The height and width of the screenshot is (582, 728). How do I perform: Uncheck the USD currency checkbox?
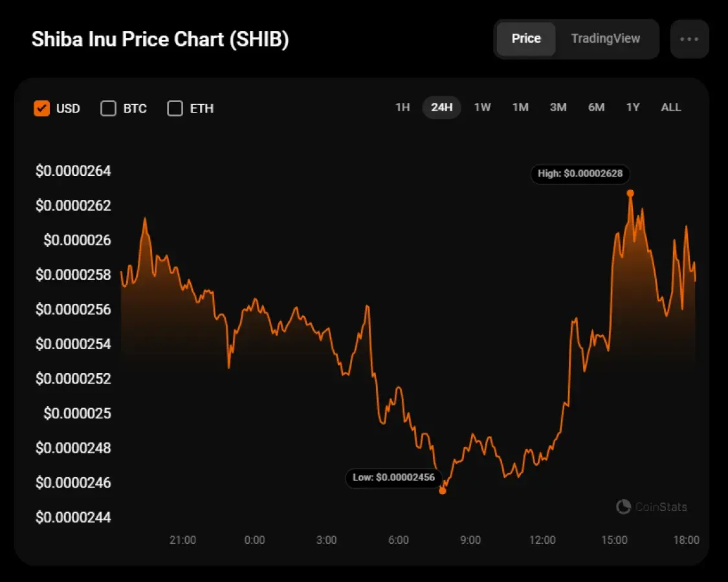[x=43, y=108]
